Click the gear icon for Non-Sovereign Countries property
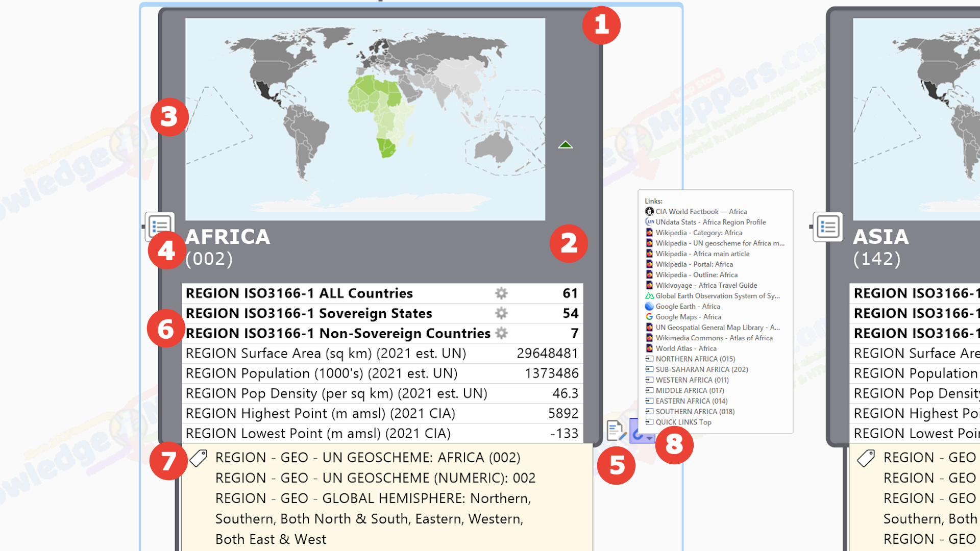Image resolution: width=980 pixels, height=551 pixels. (501, 333)
